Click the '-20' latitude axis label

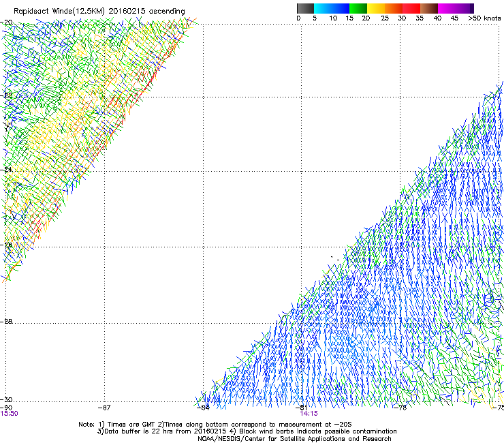7,22
